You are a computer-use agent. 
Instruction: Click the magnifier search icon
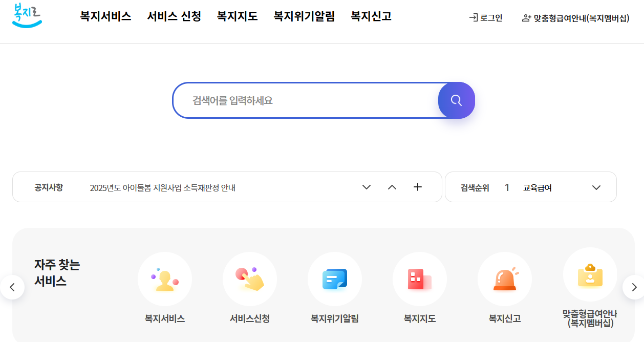[x=456, y=100]
